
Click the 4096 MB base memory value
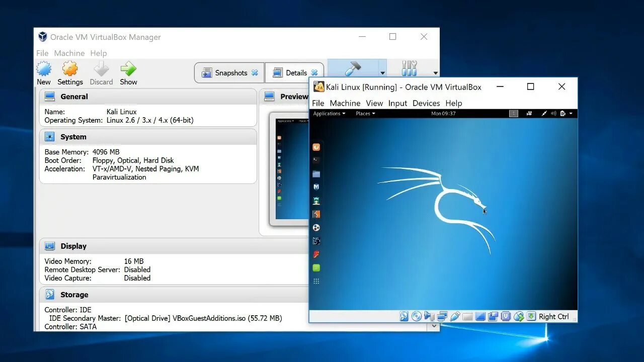pyautogui.click(x=106, y=152)
